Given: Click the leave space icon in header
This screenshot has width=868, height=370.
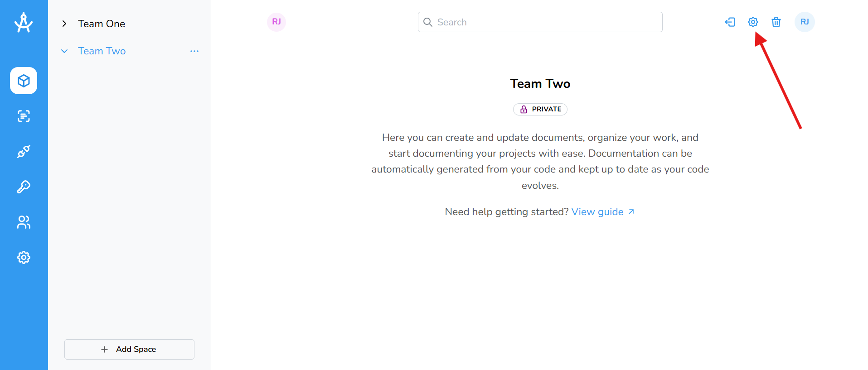Looking at the screenshot, I should 730,22.
